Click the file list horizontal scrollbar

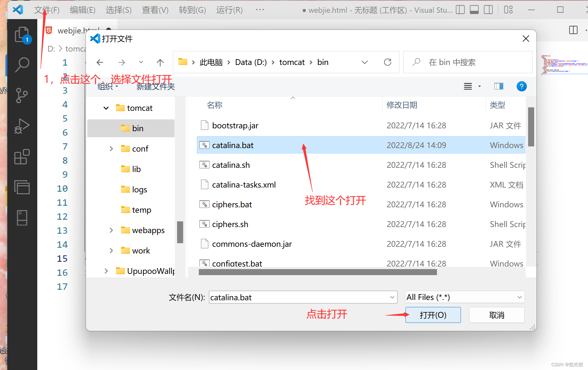[x=318, y=272]
